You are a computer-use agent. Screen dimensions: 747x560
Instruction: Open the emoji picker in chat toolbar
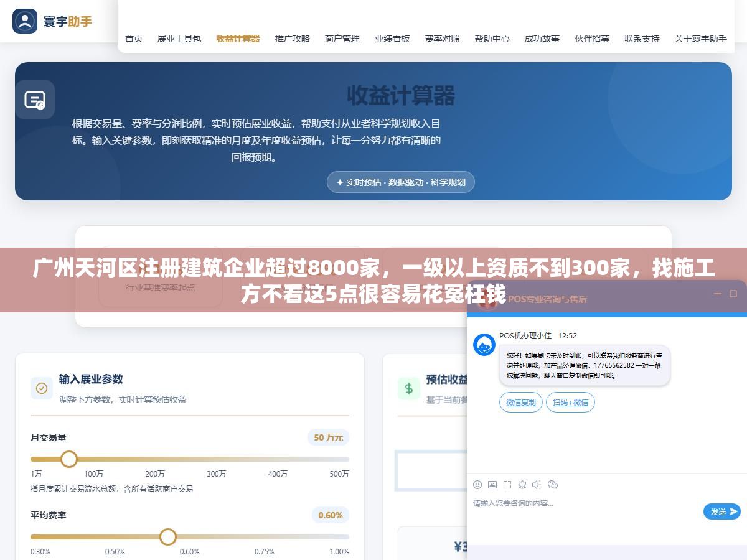coord(477,484)
